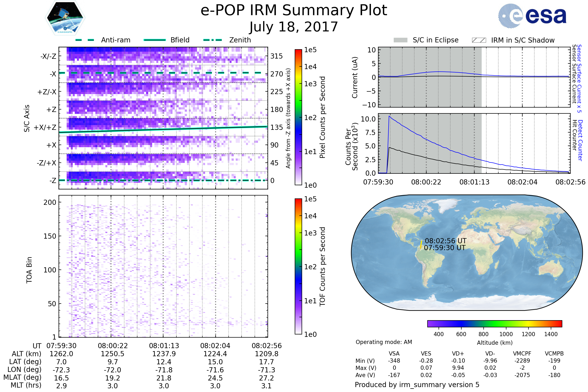Click the S/C in Eclipse gray legend patch
Viewport: 588px width, 392px height.
coord(400,40)
